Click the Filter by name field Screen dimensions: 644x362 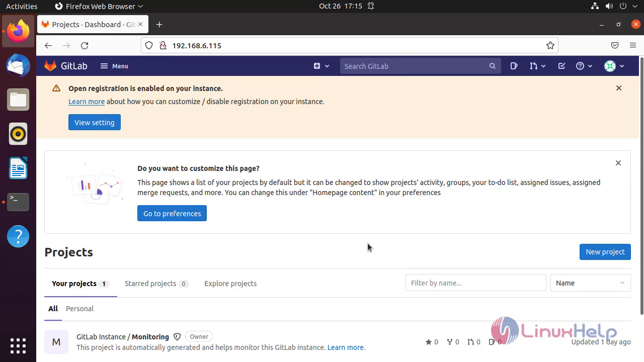475,283
